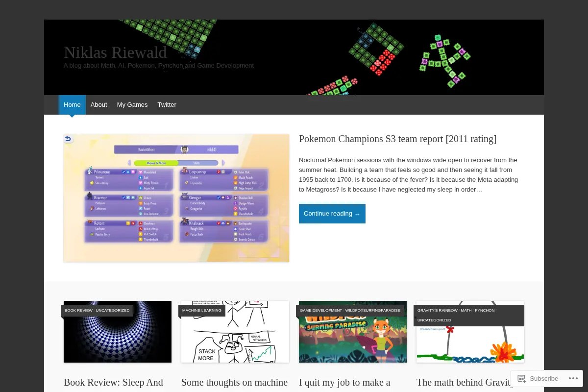
Task: Open Some thoughts on machine post title
Action: click(x=234, y=382)
